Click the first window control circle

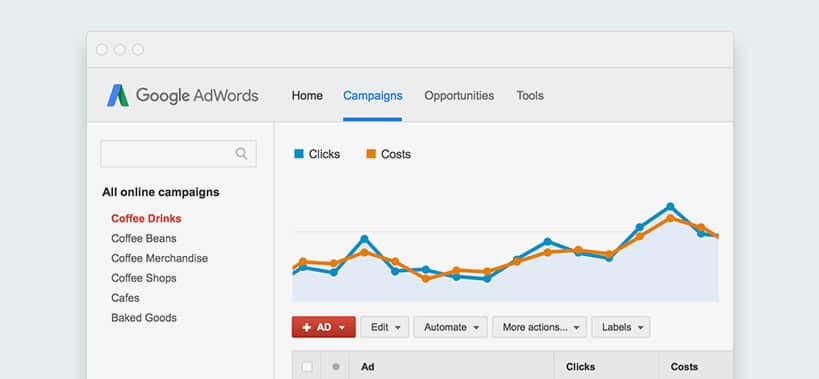(102, 50)
